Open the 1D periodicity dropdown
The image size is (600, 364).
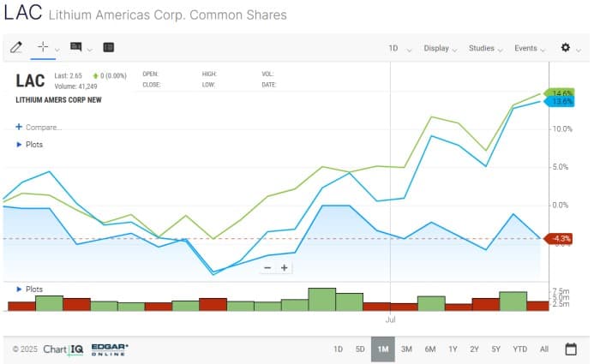pos(399,49)
